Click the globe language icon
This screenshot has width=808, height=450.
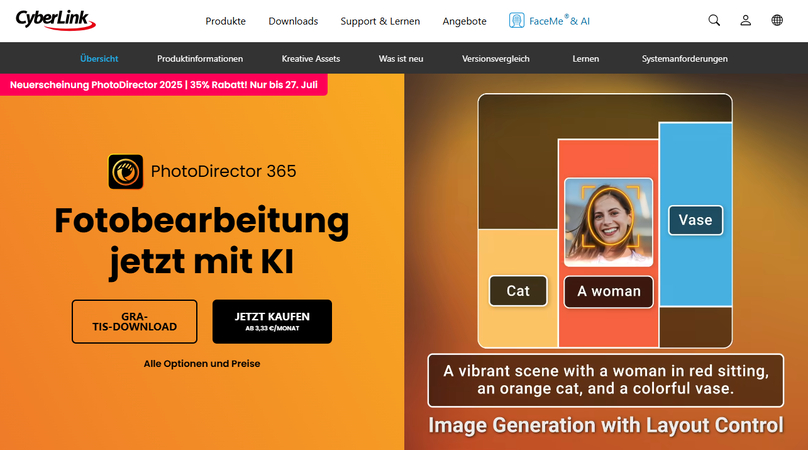point(777,21)
